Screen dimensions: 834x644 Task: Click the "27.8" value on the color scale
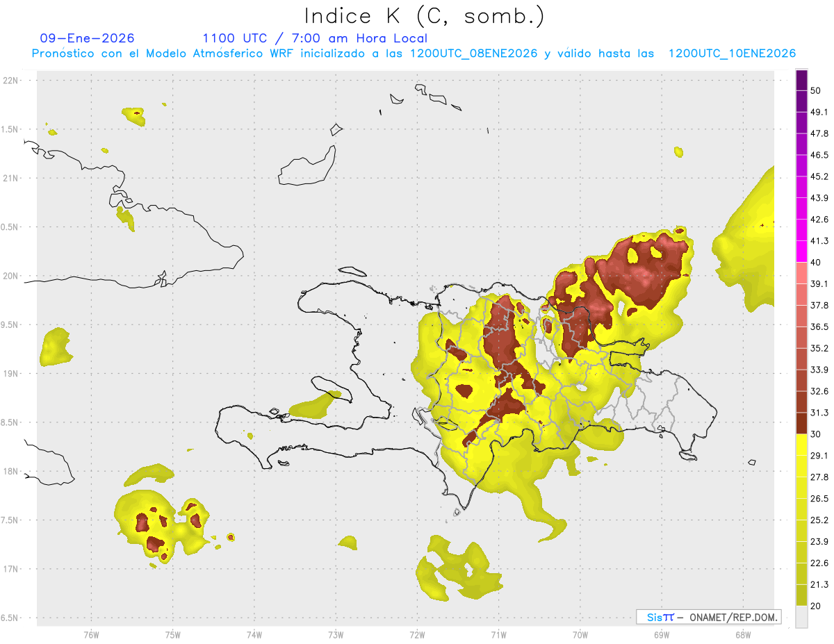pos(819,477)
